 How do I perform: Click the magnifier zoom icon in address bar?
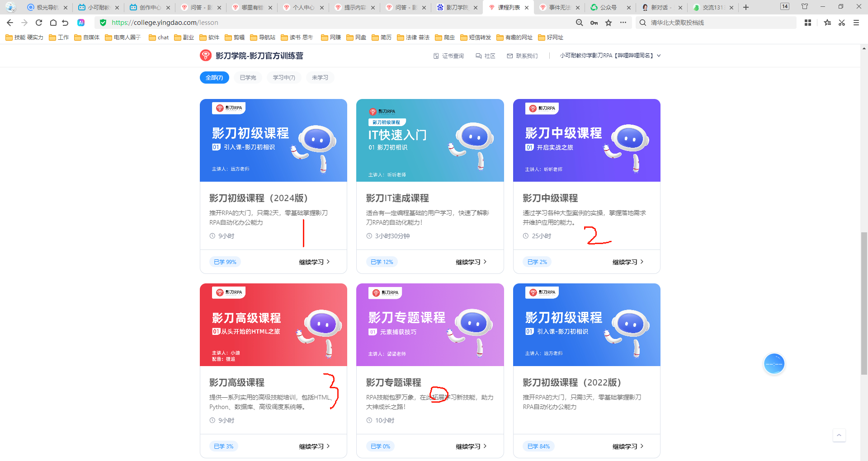coord(579,23)
